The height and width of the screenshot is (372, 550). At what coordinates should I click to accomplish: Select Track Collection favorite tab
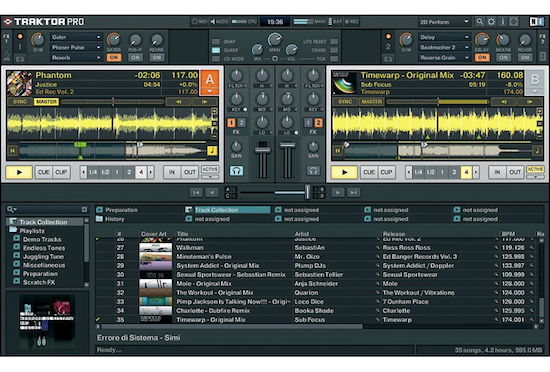228,210
